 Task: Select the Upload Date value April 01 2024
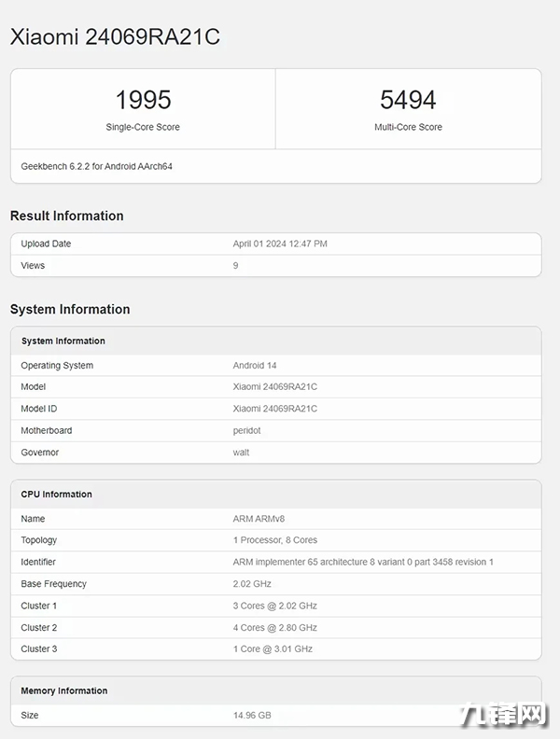tap(280, 244)
